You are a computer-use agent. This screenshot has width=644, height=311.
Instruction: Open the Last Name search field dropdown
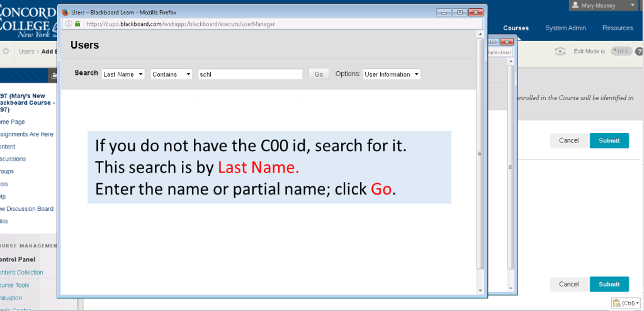pos(123,74)
